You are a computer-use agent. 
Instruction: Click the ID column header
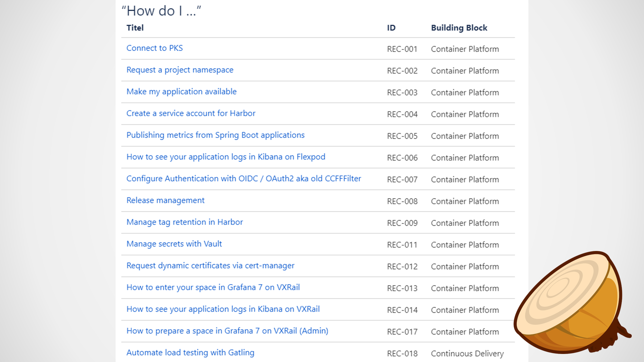click(x=391, y=28)
